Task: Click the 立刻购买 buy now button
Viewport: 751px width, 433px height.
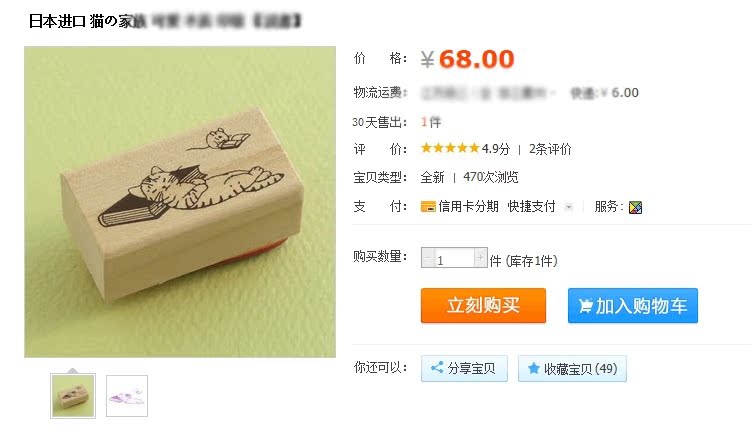Action: click(x=483, y=306)
